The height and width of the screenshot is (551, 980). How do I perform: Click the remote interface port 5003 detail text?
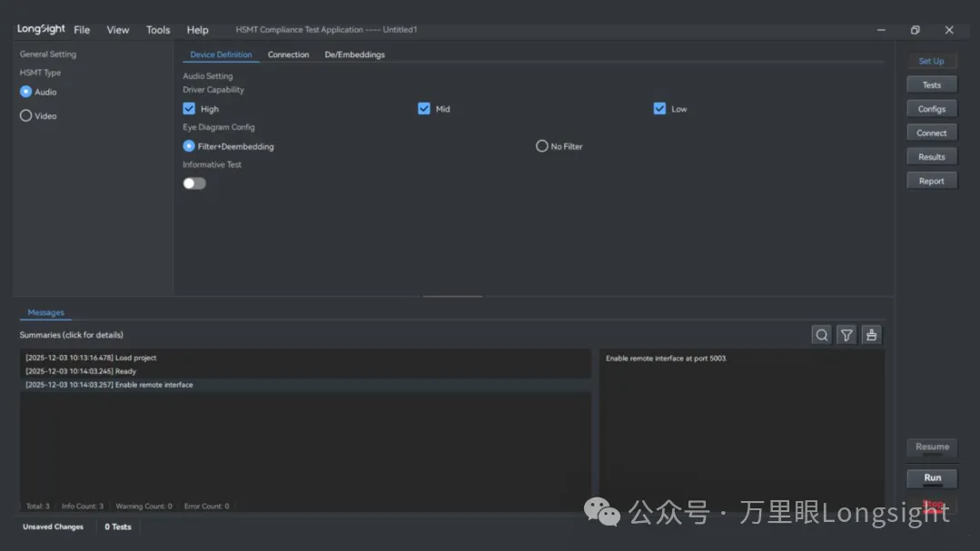pyautogui.click(x=666, y=359)
